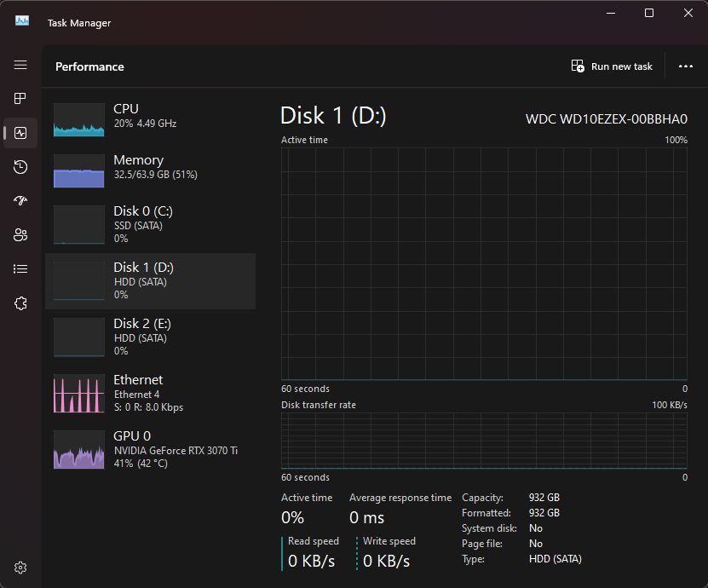The width and height of the screenshot is (708, 588).
Task: Click GPU 0 usage mini graph thumbnail
Action: [x=79, y=449]
